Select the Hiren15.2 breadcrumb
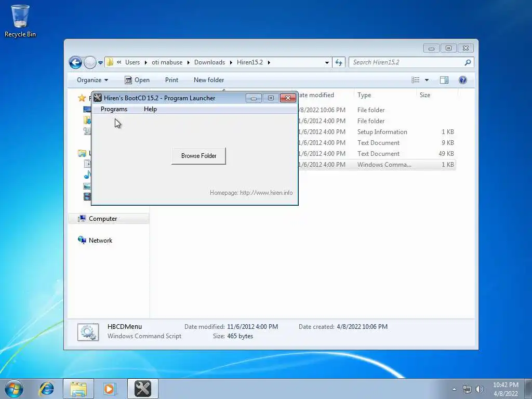 pyautogui.click(x=250, y=62)
